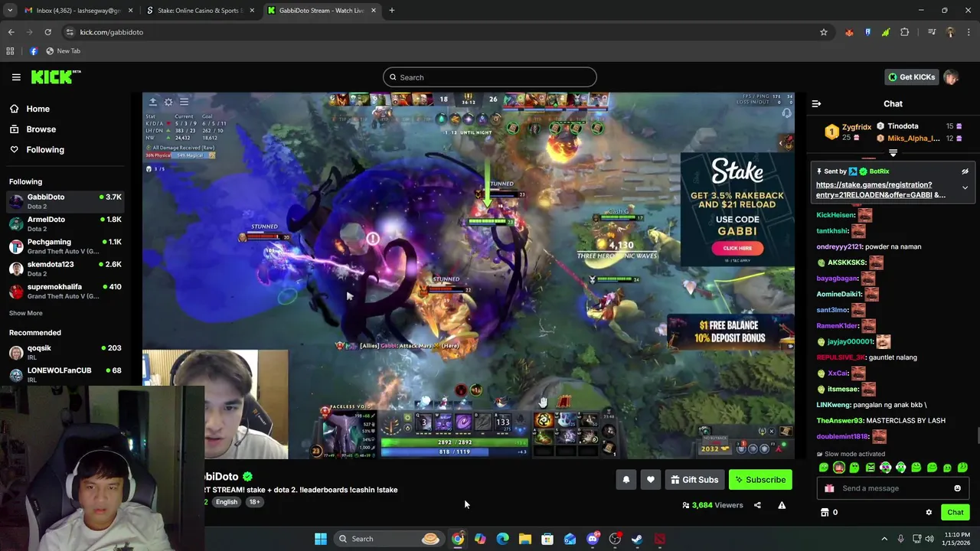Go back in browser history
This screenshot has width=980, height=551.
tap(11, 32)
